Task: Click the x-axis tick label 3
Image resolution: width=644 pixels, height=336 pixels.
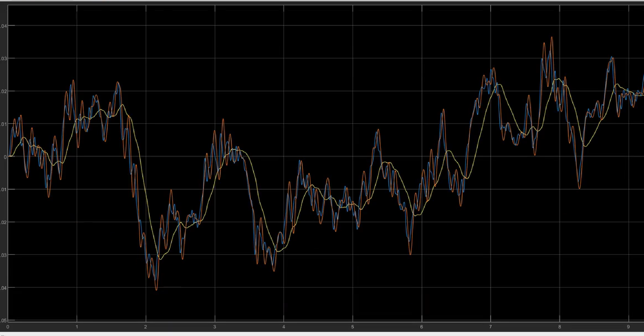Action: (215, 327)
